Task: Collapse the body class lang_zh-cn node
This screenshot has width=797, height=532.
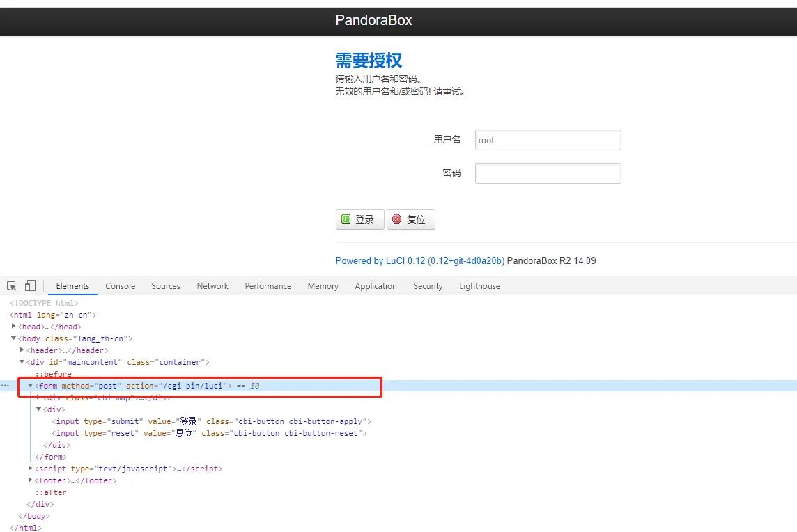Action: pos(14,338)
